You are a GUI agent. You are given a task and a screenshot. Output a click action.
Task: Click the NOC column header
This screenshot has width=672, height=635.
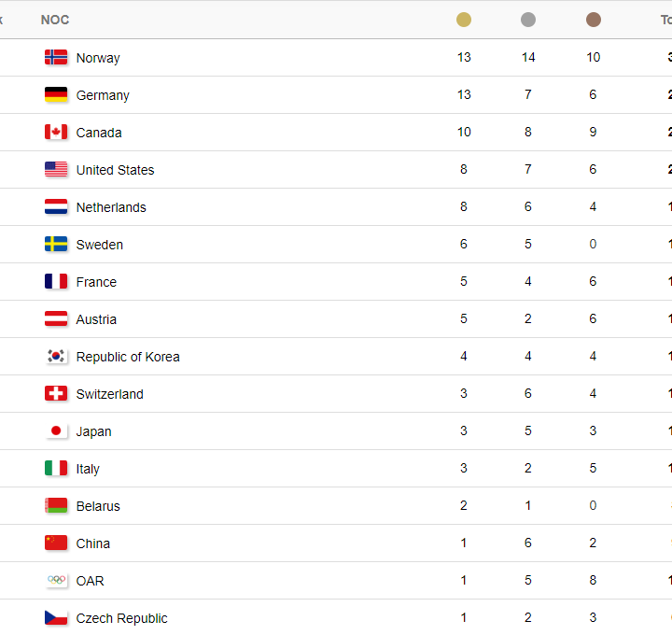pyautogui.click(x=55, y=20)
